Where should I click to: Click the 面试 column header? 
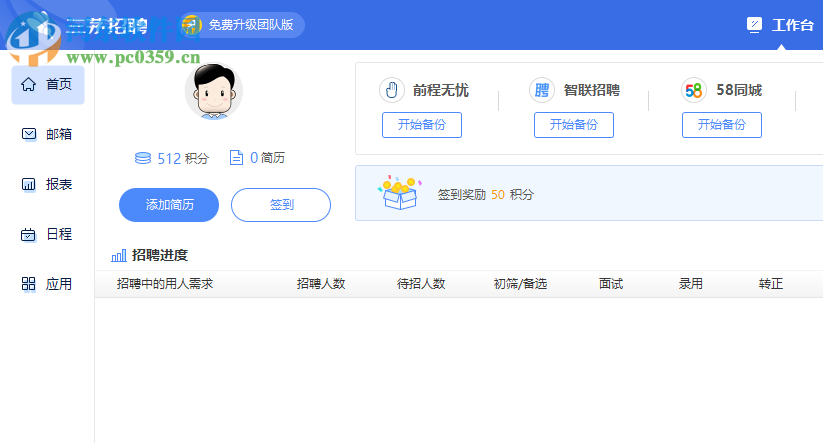pos(611,284)
